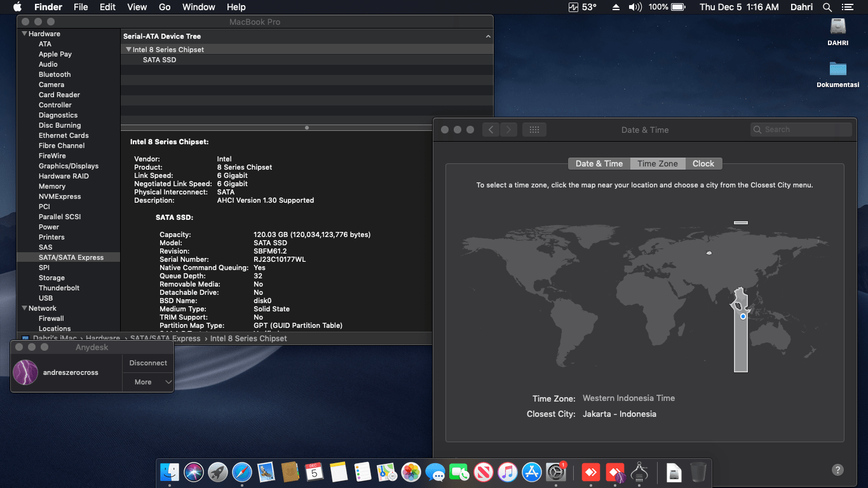The width and height of the screenshot is (868, 488).
Task: Open the Go menu
Action: (165, 7)
